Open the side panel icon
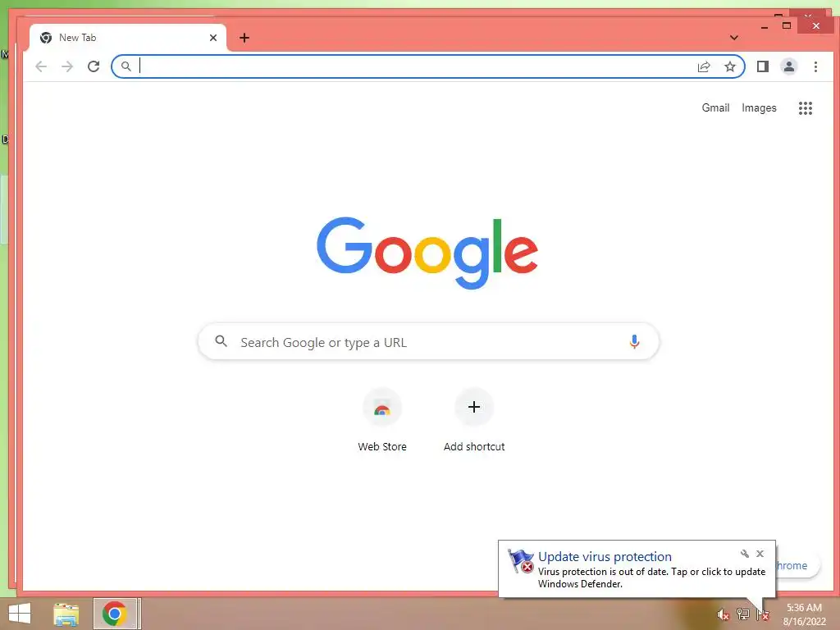This screenshot has height=630, width=840. (762, 66)
